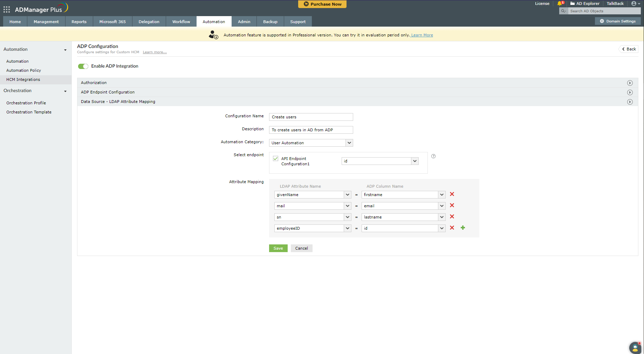Image resolution: width=644 pixels, height=354 pixels.
Task: Open the Microsoft 365 tab
Action: click(112, 22)
